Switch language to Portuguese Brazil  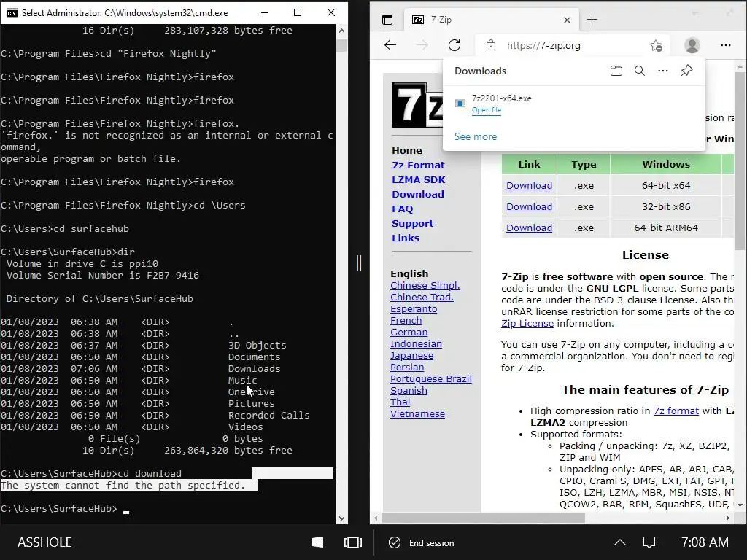click(430, 378)
